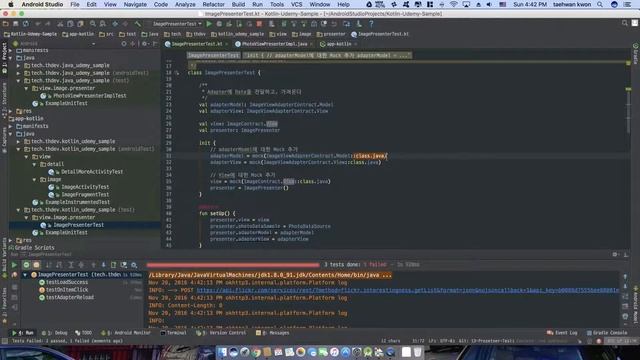The image size is (640, 360).
Task: Open the VCS menu
Action: (x=297, y=4)
